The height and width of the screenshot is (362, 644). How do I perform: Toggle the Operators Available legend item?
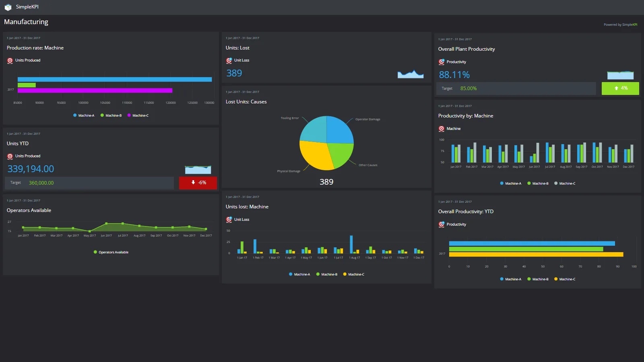click(111, 252)
